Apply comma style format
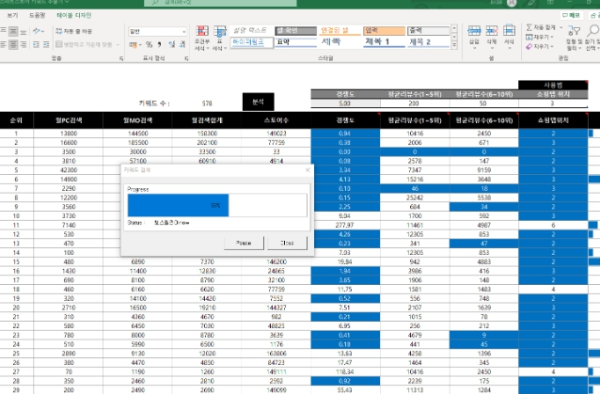This screenshot has height=394, width=600. coord(159,45)
